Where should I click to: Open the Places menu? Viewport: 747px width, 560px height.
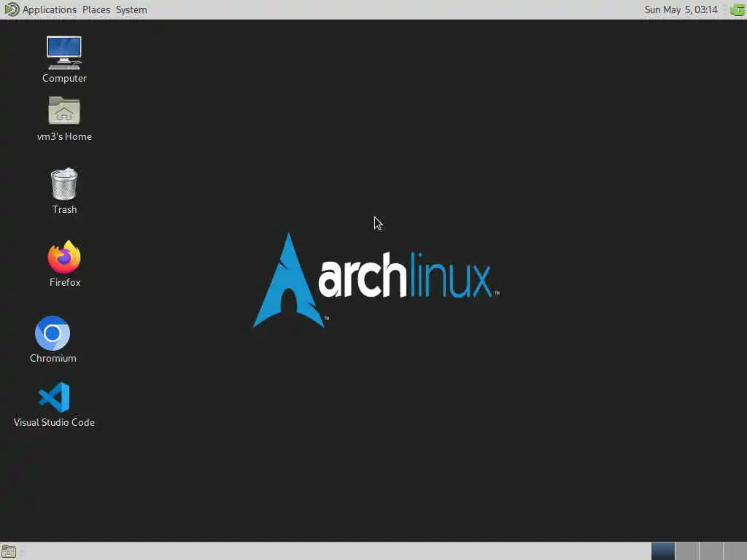(96, 9)
